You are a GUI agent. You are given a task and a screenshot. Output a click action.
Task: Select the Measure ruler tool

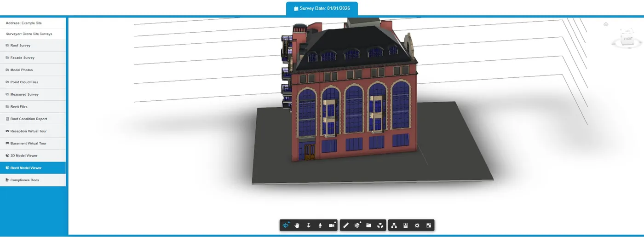(346, 225)
